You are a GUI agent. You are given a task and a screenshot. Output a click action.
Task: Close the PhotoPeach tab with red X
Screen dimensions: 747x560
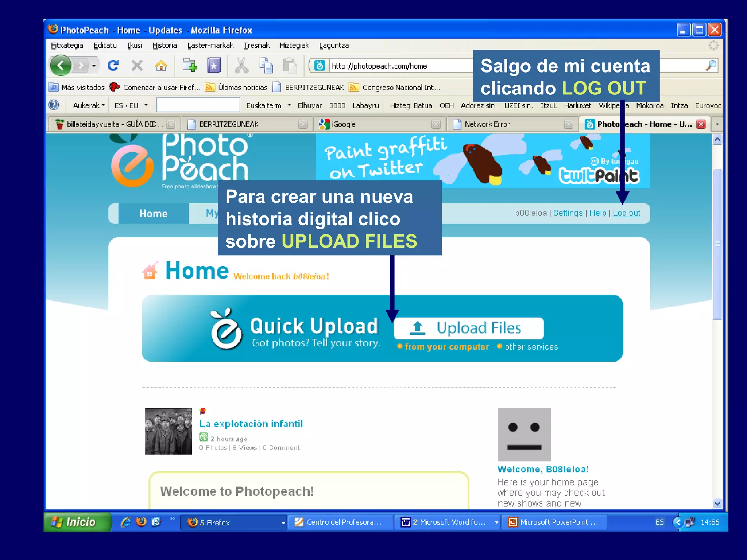pyautogui.click(x=701, y=124)
